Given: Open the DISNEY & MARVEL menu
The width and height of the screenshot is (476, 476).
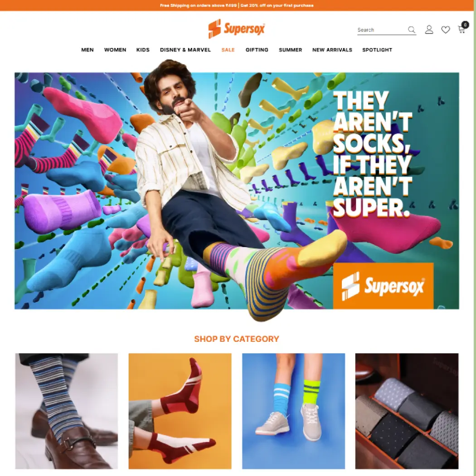Looking at the screenshot, I should coord(185,50).
